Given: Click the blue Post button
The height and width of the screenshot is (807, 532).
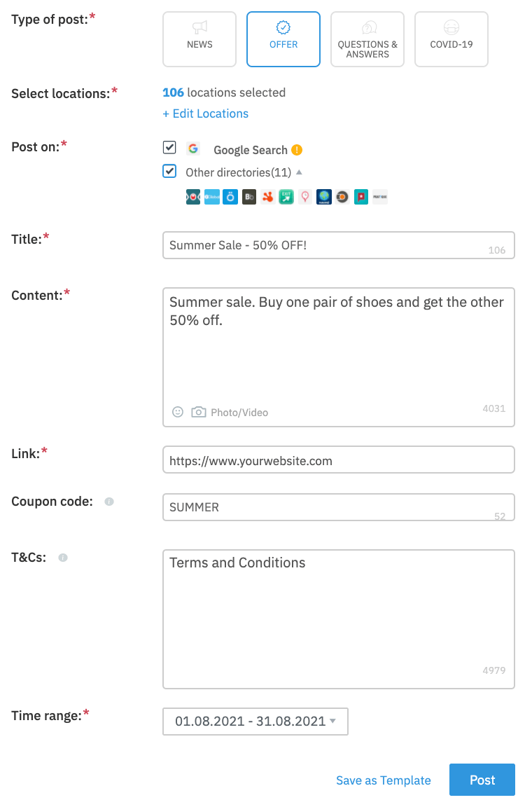Looking at the screenshot, I should tap(482, 780).
